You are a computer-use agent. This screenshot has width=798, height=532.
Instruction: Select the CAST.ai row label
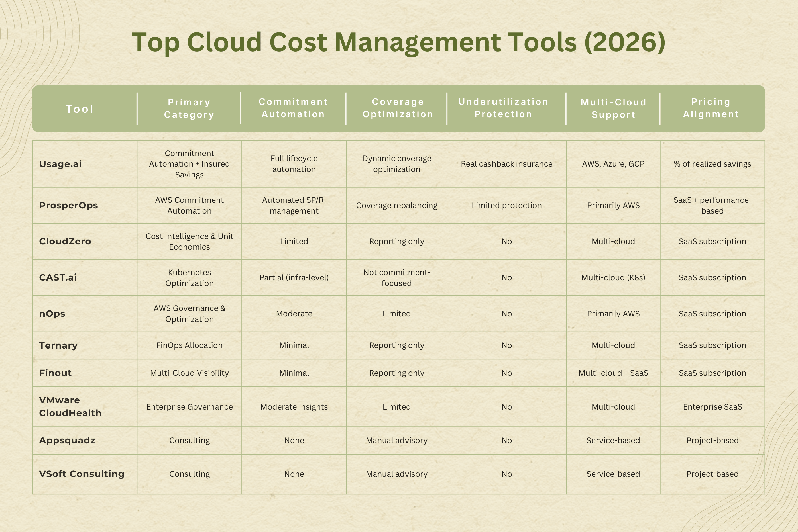pos(58,278)
